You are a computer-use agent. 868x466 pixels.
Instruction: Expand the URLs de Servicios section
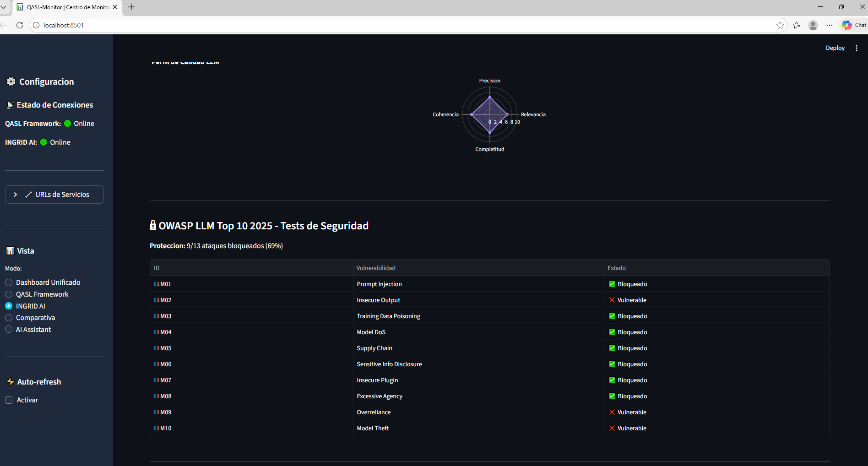click(x=54, y=194)
